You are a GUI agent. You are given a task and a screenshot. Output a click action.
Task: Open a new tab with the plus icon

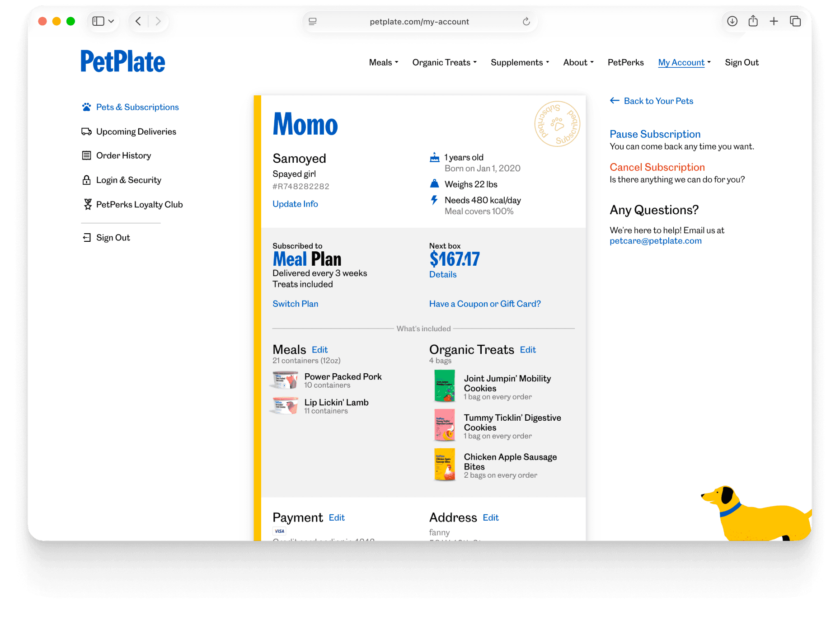(x=774, y=21)
